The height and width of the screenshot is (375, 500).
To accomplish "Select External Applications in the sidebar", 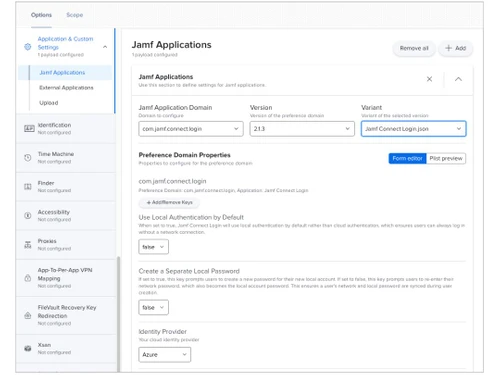I will click(x=66, y=88).
